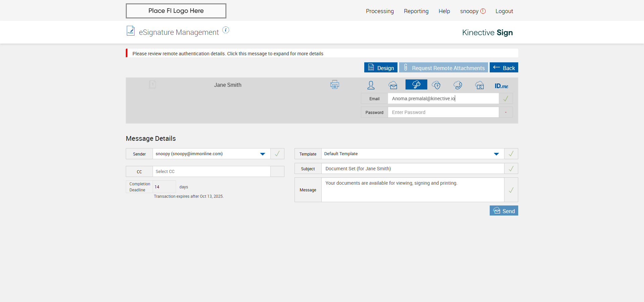This screenshot has height=302, width=644.
Task: Expand the red remote authentication warning message
Action: (228, 54)
